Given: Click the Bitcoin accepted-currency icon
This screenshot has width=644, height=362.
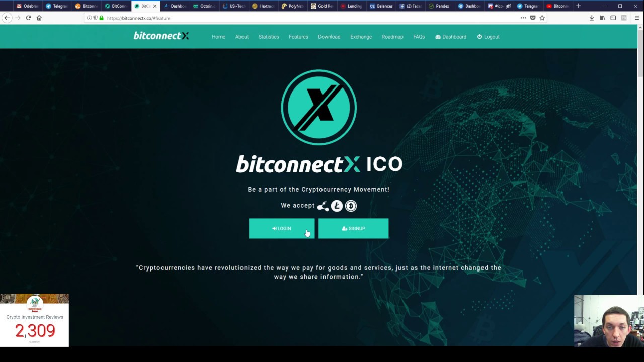Looking at the screenshot, I should 351,206.
